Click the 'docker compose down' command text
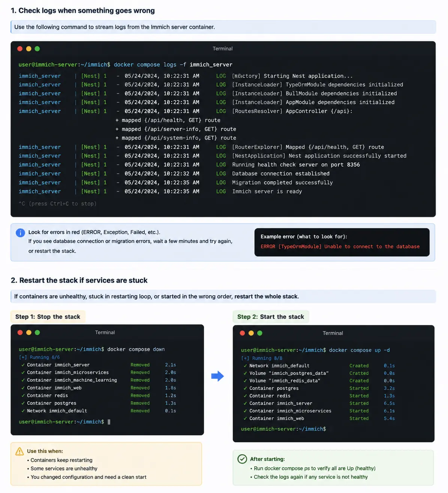The image size is (448, 493). pyautogui.click(x=136, y=349)
